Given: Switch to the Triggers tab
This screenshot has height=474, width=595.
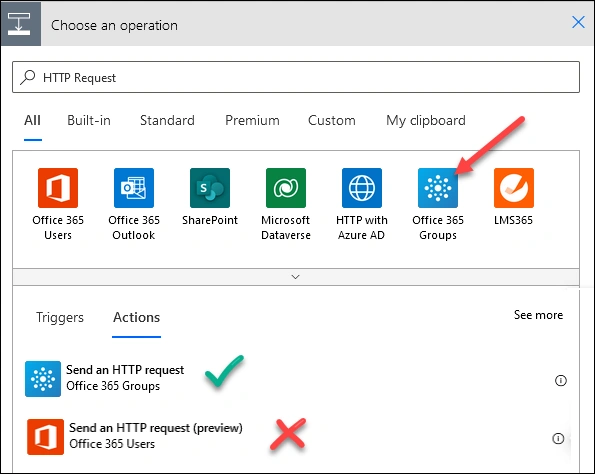Looking at the screenshot, I should (x=60, y=317).
